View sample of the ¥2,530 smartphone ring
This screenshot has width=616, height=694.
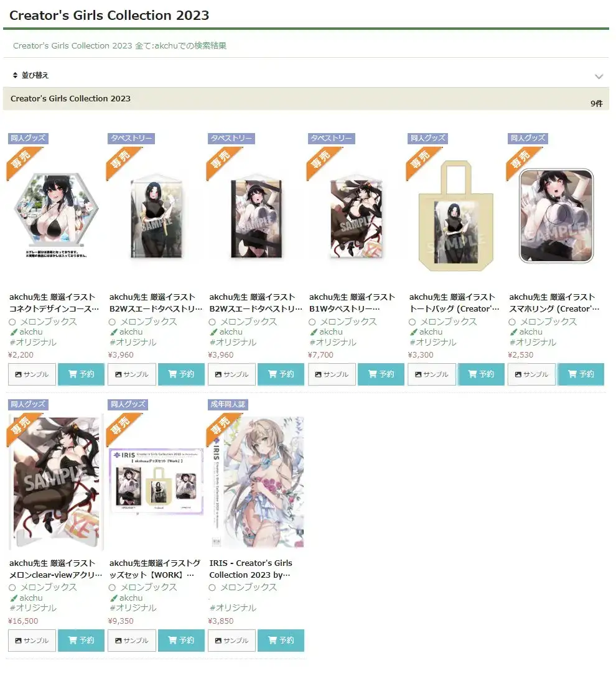pyautogui.click(x=531, y=374)
